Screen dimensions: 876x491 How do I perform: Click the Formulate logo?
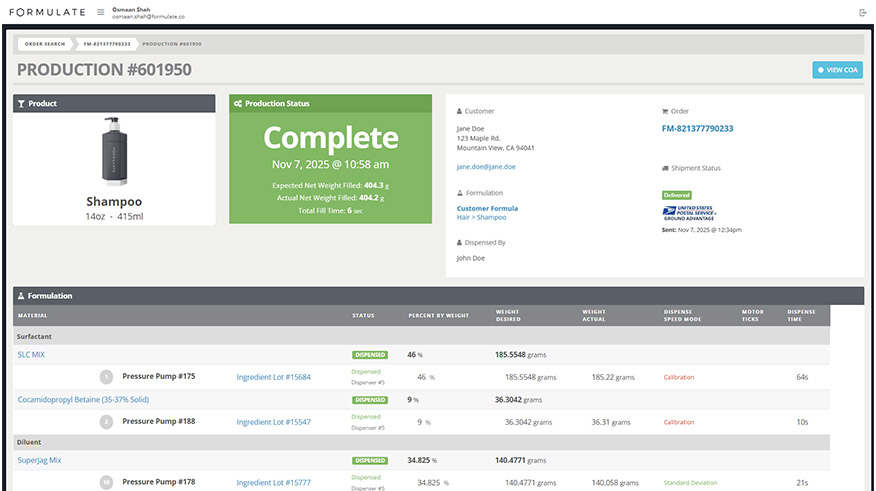[46, 12]
